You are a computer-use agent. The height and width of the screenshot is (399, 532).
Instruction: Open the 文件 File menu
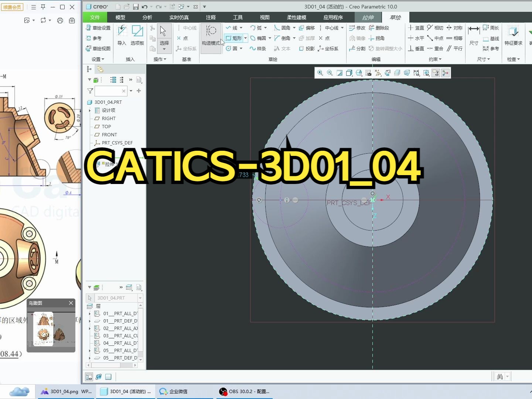tap(95, 17)
